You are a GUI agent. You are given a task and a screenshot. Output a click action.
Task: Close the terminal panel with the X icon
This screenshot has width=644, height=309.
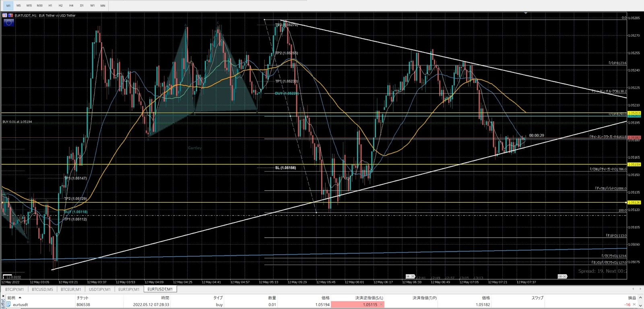(3, 296)
